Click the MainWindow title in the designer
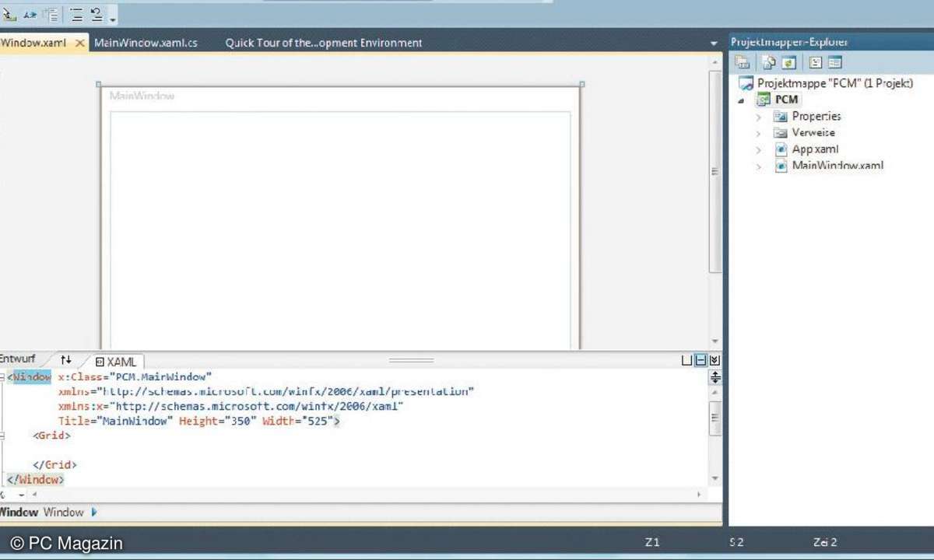 click(142, 96)
